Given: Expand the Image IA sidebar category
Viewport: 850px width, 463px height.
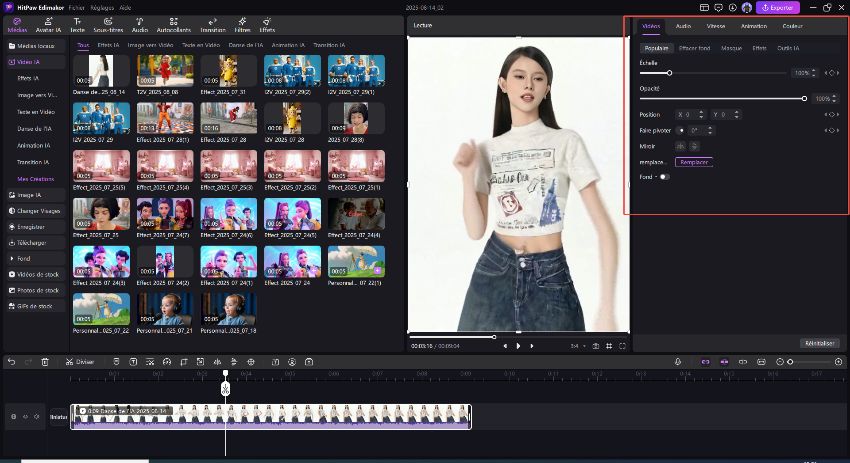Looking at the screenshot, I should [x=36, y=195].
